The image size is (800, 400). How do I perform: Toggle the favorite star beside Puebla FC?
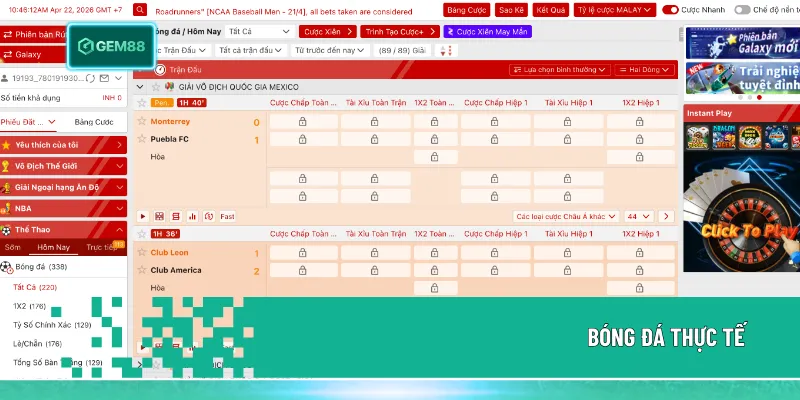pos(141,139)
